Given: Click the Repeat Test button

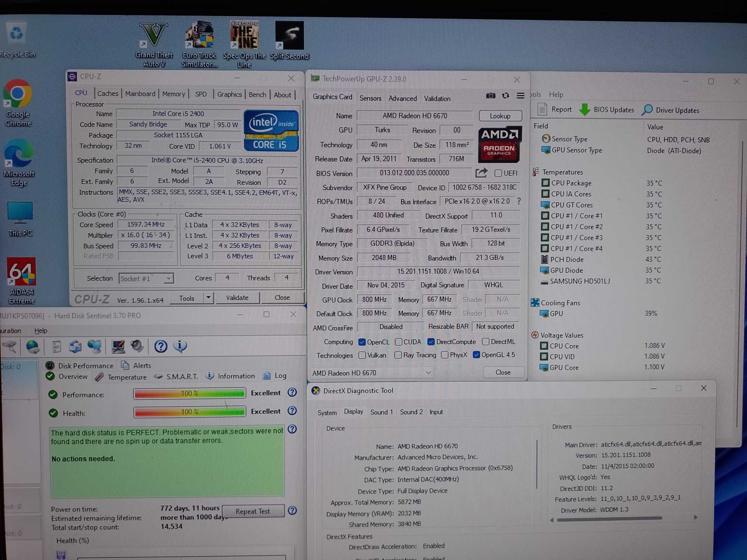Looking at the screenshot, I should pos(252,511).
